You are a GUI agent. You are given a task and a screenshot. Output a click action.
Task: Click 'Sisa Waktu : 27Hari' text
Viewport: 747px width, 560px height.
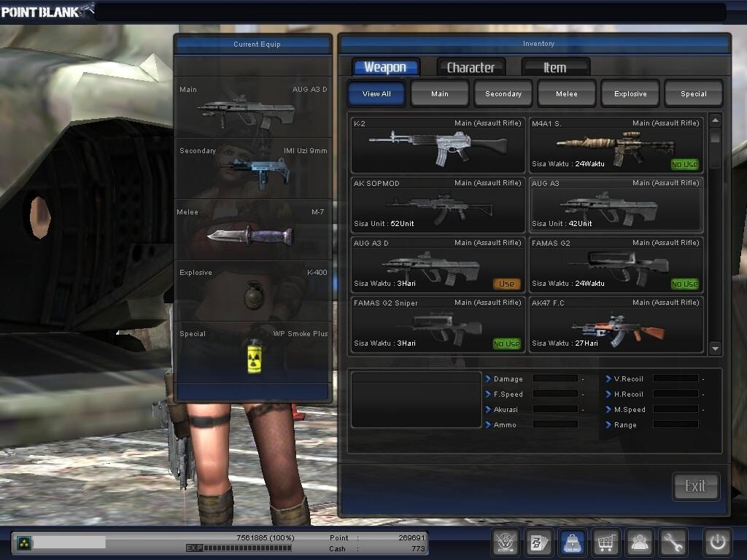click(565, 343)
